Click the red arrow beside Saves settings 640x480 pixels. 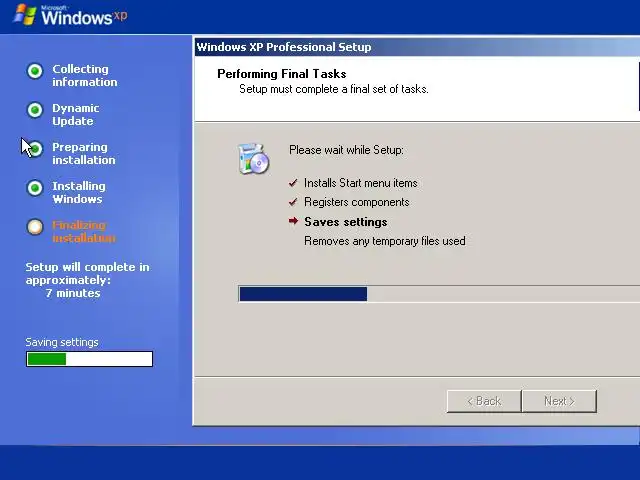[x=293, y=221]
